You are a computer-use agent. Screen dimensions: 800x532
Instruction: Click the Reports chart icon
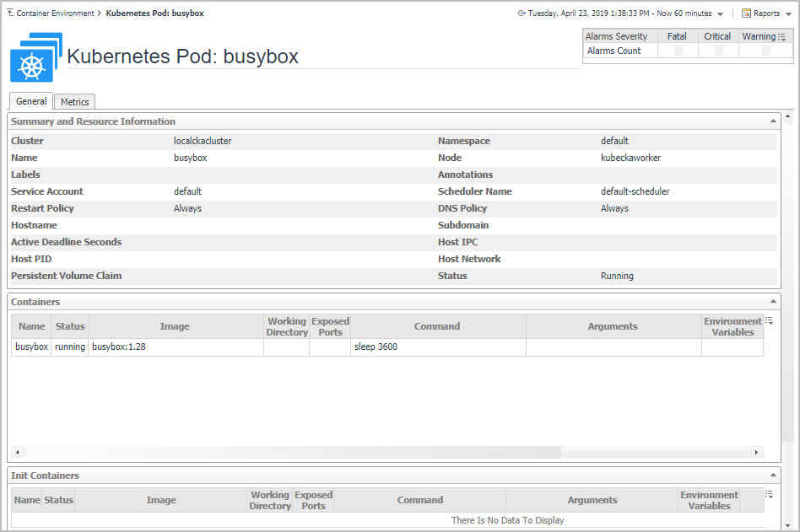tap(747, 13)
